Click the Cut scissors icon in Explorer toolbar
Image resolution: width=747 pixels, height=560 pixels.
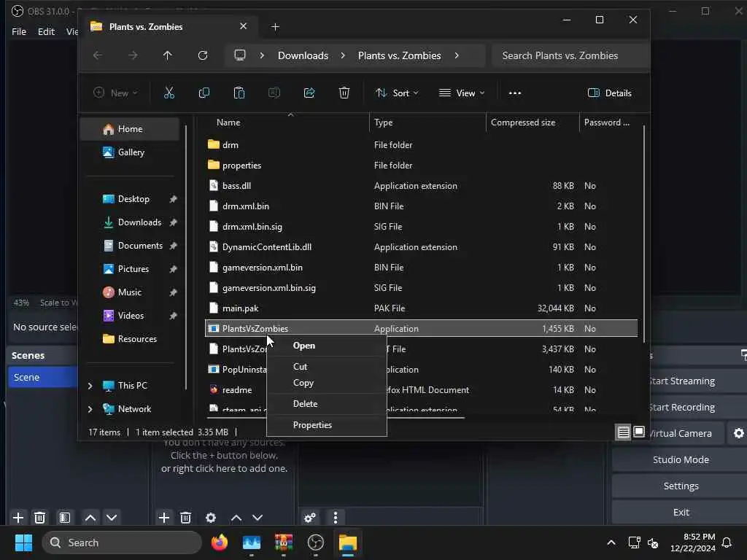[169, 93]
